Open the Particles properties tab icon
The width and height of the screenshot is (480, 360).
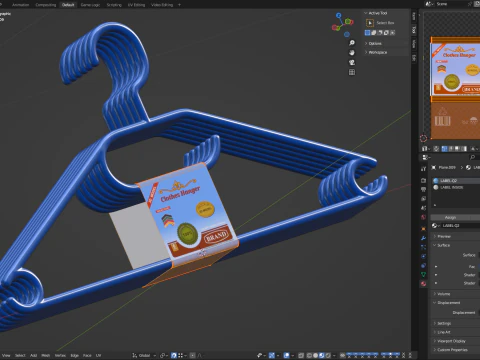tap(423, 247)
